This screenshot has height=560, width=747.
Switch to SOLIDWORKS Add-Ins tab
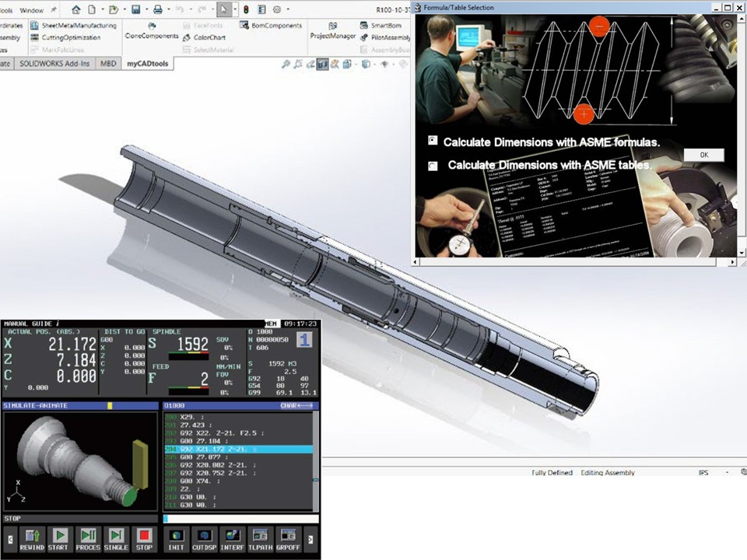coord(54,63)
